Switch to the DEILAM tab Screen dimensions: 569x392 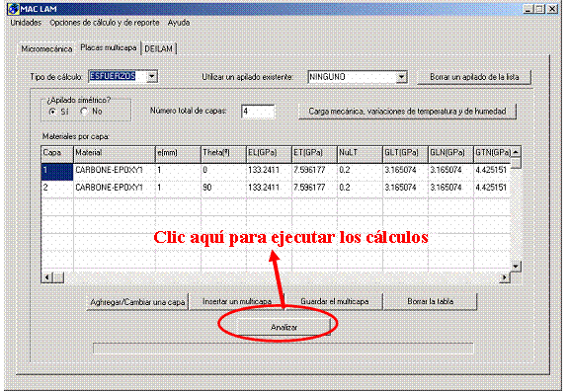pyautogui.click(x=159, y=48)
